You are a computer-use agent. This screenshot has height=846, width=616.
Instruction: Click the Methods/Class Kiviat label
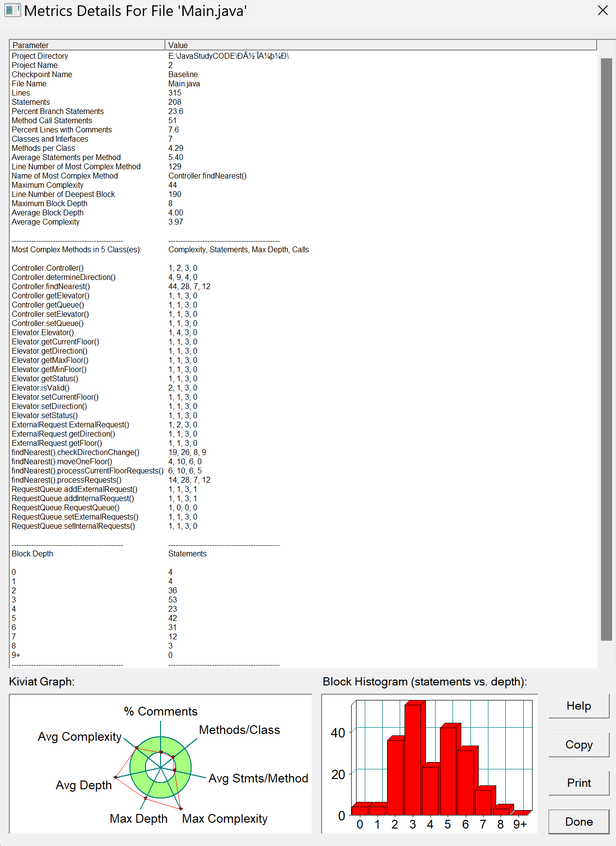click(x=240, y=730)
